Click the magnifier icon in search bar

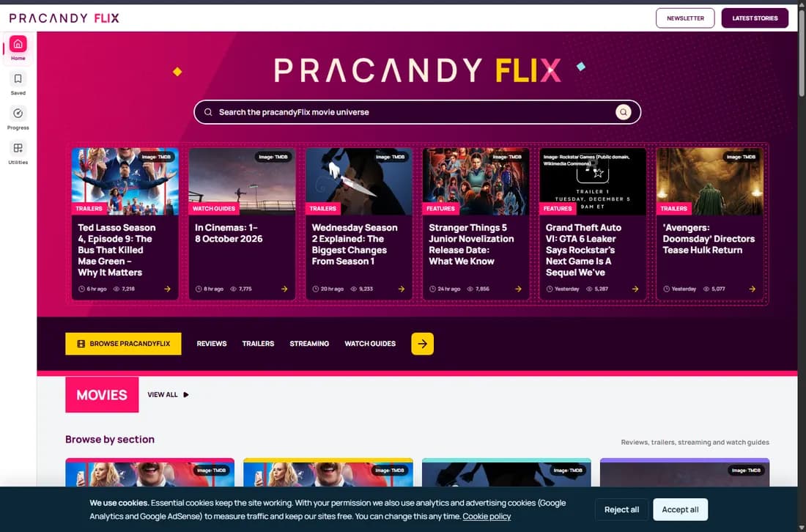(208, 112)
